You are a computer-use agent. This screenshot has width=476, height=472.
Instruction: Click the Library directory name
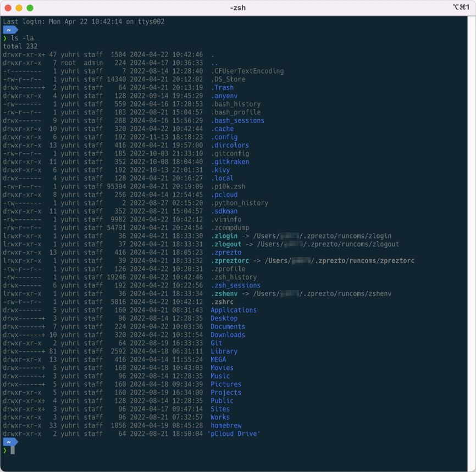(224, 351)
